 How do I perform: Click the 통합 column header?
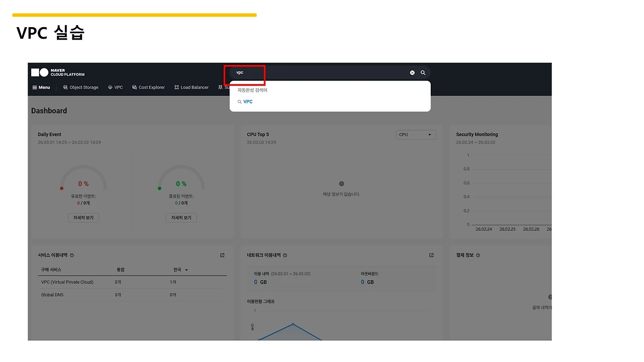(x=120, y=270)
